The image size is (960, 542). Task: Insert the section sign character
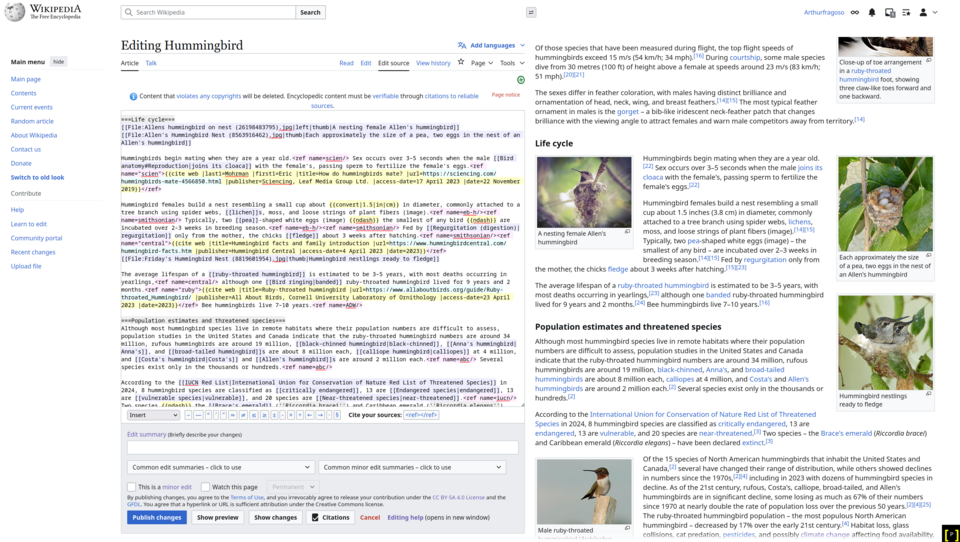337,415
